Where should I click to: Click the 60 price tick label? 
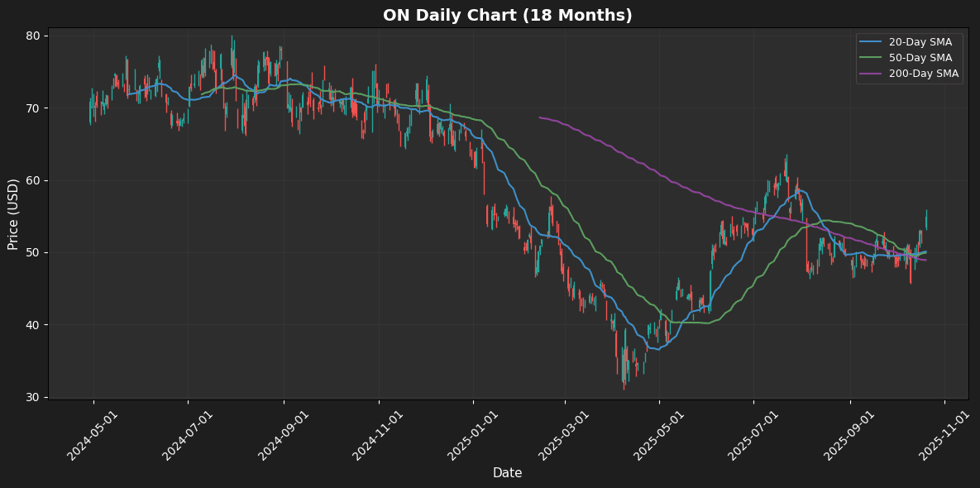click(33, 180)
